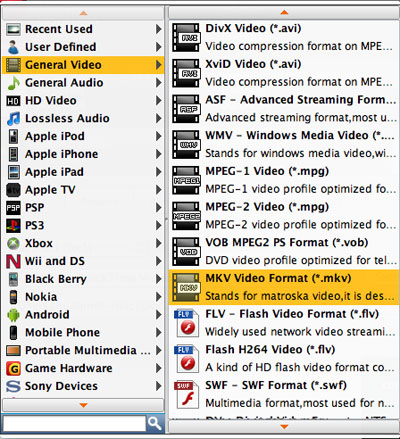
Task: Click the Apple iPad device icon
Action: [x=14, y=172]
